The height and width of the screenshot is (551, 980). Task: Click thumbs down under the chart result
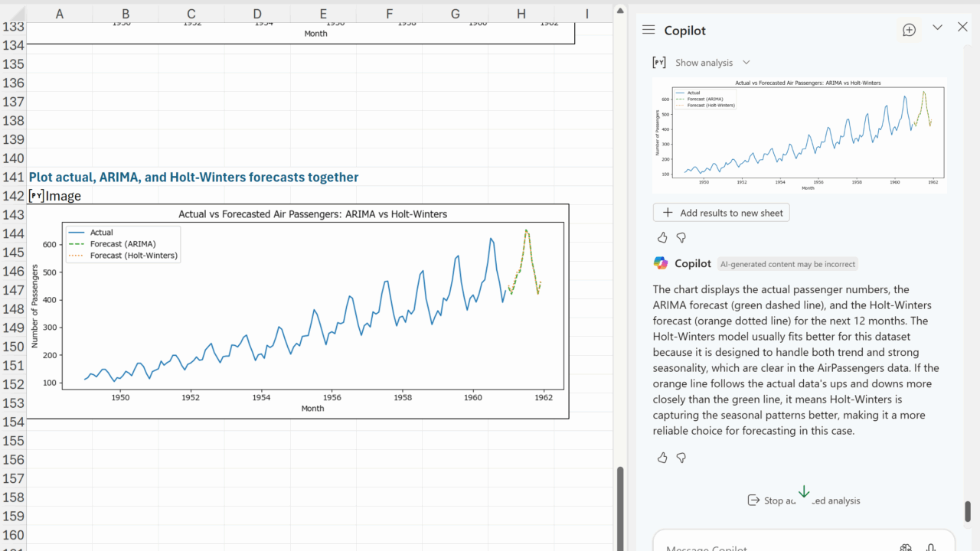pos(681,238)
